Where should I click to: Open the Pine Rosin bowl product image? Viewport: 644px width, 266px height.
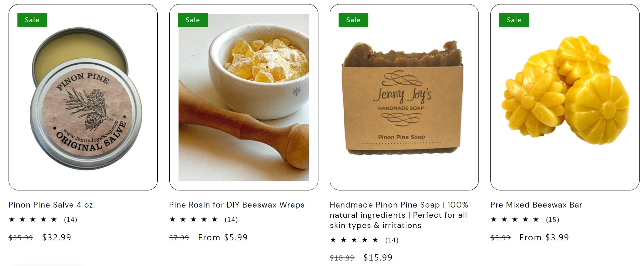pos(244,97)
